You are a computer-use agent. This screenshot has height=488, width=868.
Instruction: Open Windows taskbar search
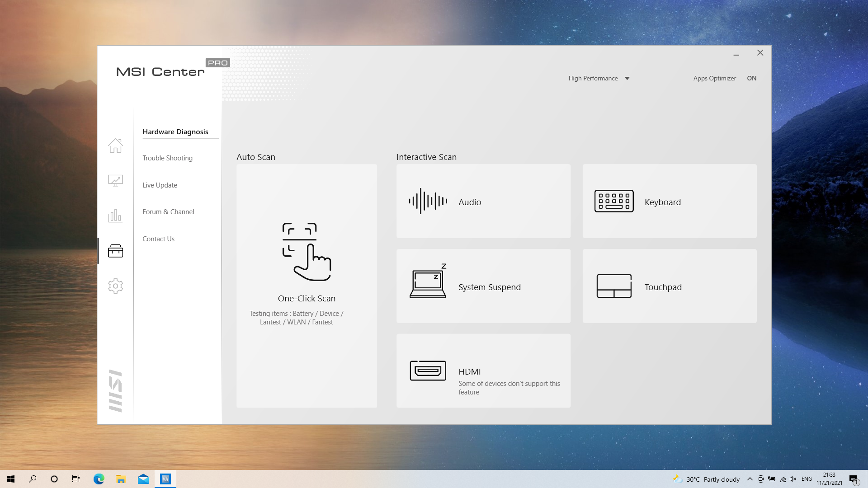click(x=33, y=479)
